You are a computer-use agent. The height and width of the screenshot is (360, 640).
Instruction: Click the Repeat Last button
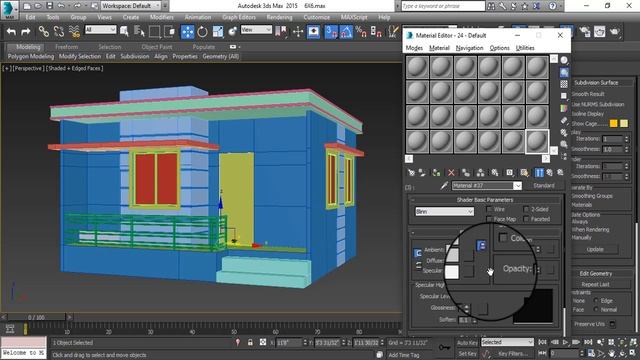pos(596,284)
